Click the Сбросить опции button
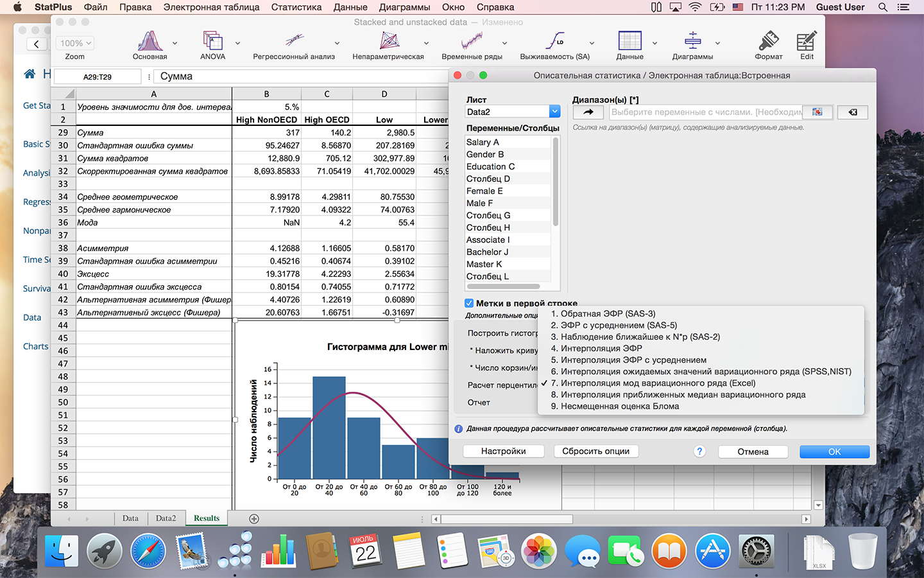 pos(595,451)
